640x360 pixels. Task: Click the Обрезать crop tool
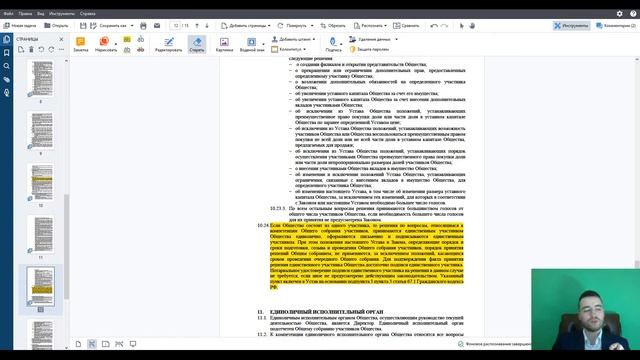pos(333,26)
